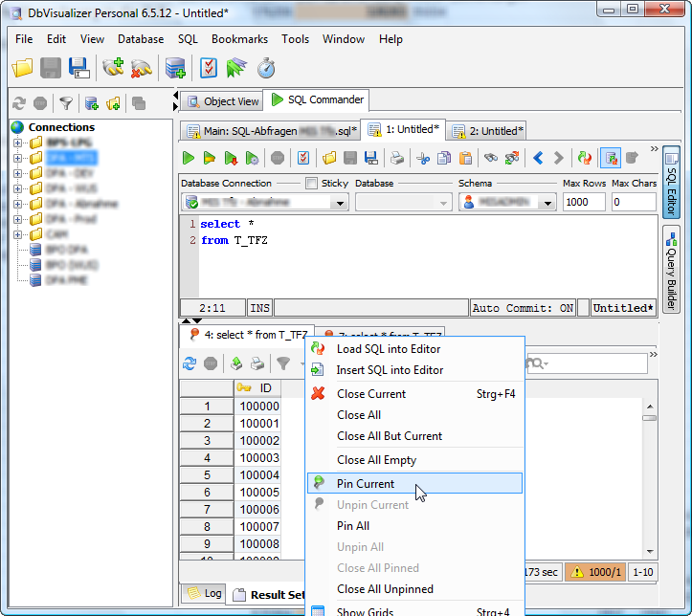Click the print icon in result grid toolbar
The width and height of the screenshot is (692, 616).
[x=257, y=363]
